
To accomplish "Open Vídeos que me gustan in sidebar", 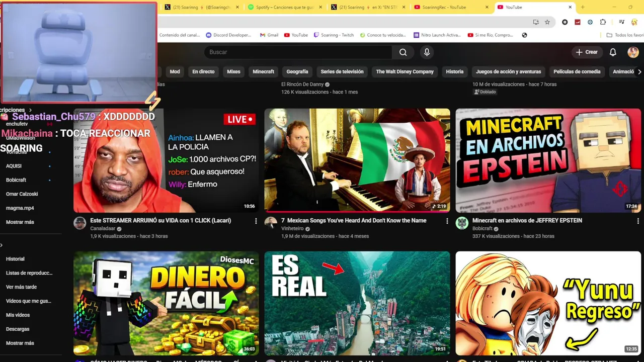I will click(x=29, y=301).
